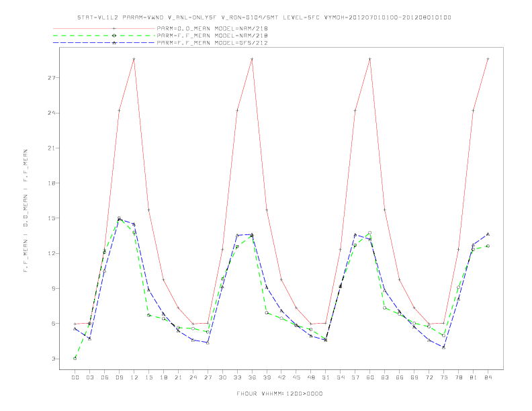Click the x-axis tick label 09
The image size is (532, 411).
[119, 377]
